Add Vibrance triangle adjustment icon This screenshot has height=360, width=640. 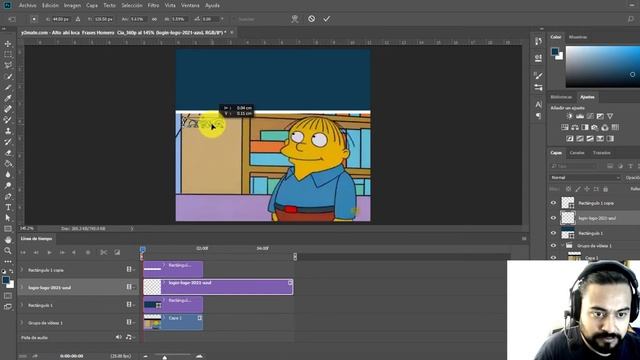coord(610,116)
